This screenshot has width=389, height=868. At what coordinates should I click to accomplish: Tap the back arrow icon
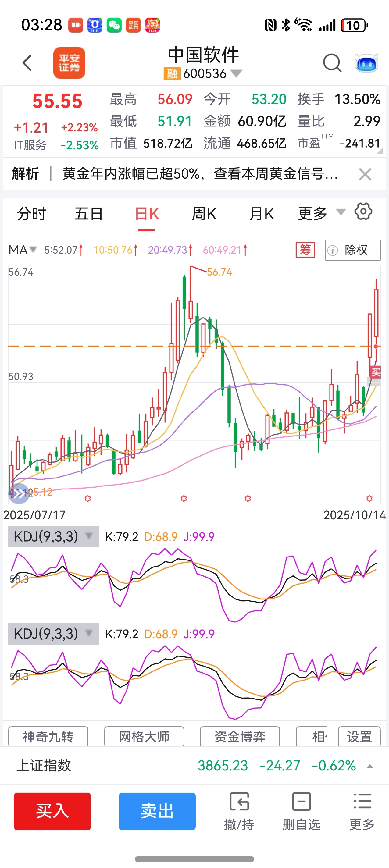(27, 63)
